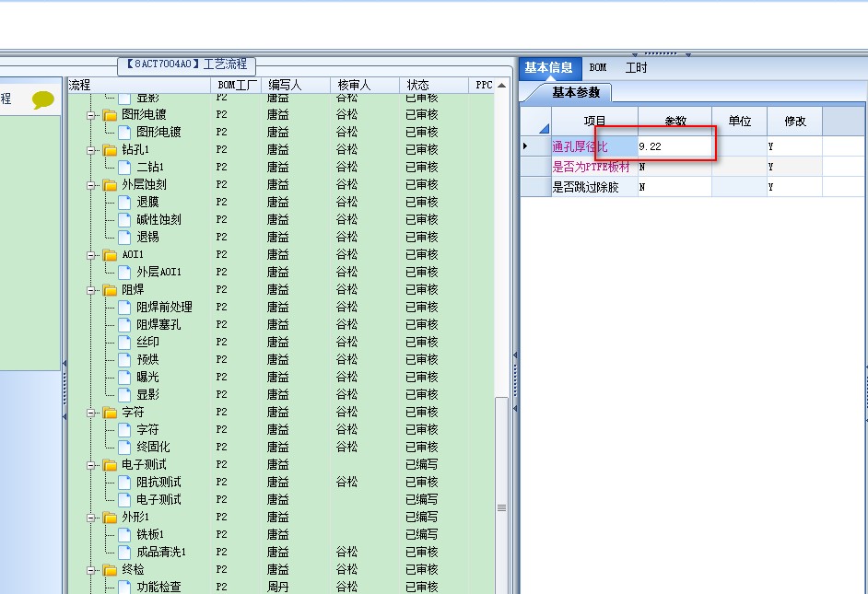Click the 终检 folder icon
868x594 pixels.
[x=110, y=570]
